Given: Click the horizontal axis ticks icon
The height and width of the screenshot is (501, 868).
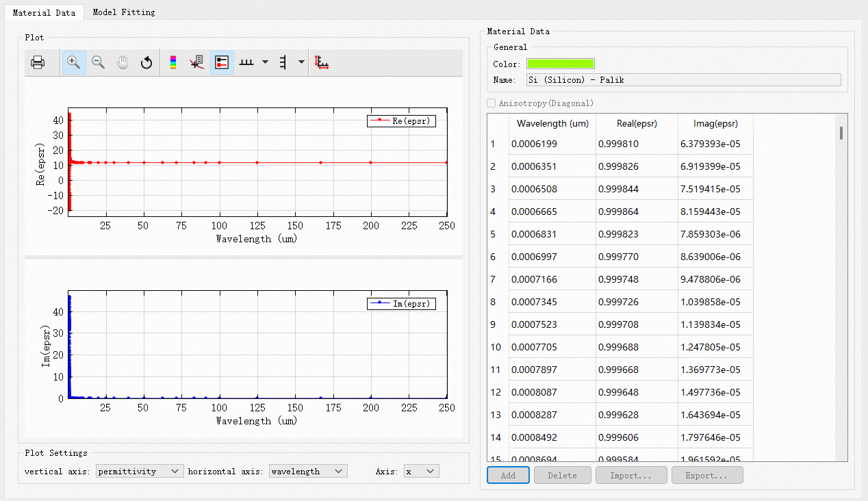Looking at the screenshot, I should tap(246, 63).
